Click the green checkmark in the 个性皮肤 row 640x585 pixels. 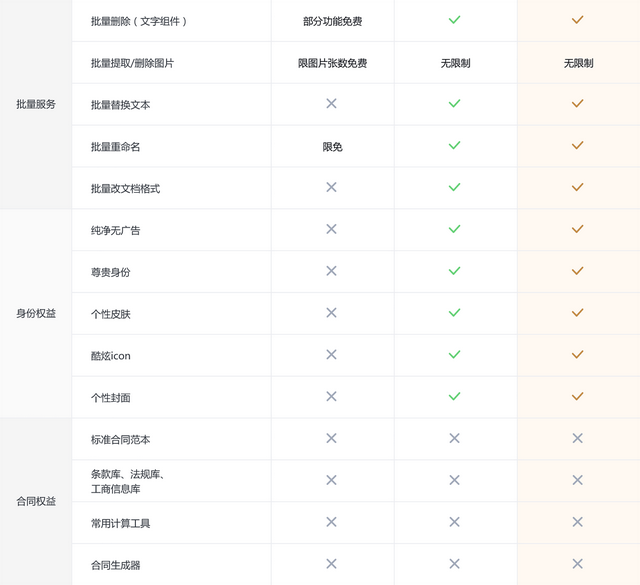[454, 313]
